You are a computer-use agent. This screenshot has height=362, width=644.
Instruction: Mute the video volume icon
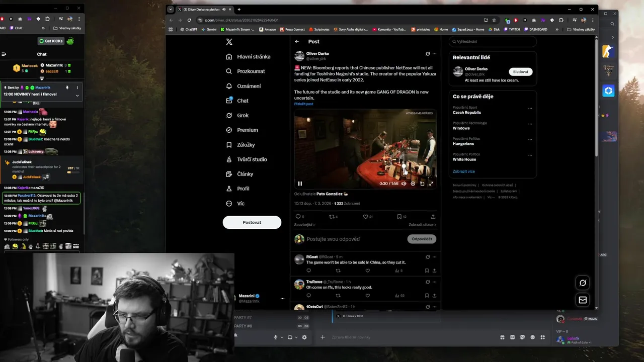pos(404,184)
